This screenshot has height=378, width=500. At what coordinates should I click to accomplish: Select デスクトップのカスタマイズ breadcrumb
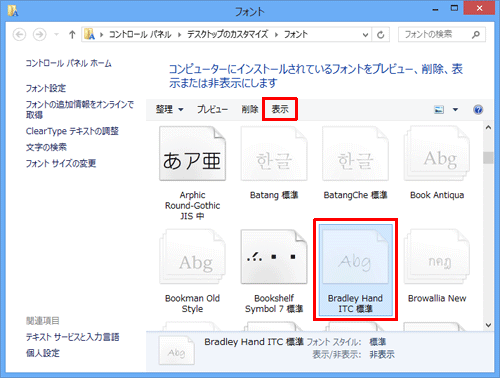227,34
